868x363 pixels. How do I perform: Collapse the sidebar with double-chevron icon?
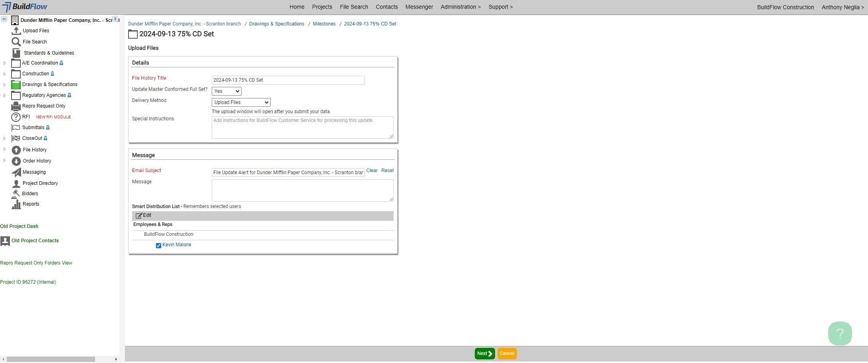click(x=4, y=19)
